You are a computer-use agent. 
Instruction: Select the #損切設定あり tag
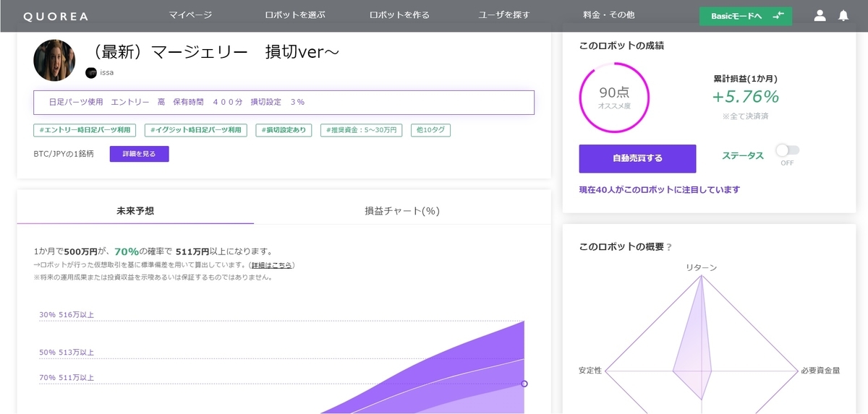pos(284,130)
